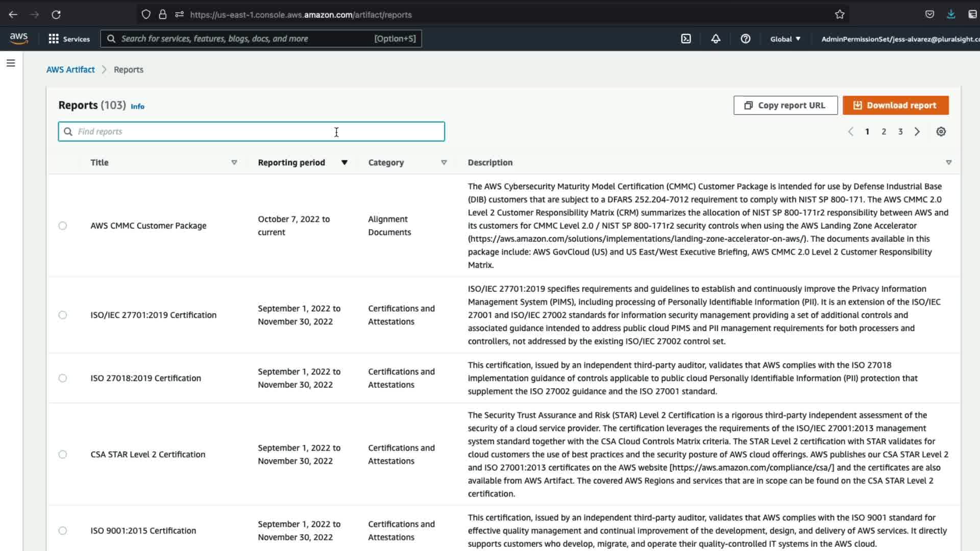This screenshot has height=551, width=980.
Task: Click the Download report button
Action: point(895,105)
